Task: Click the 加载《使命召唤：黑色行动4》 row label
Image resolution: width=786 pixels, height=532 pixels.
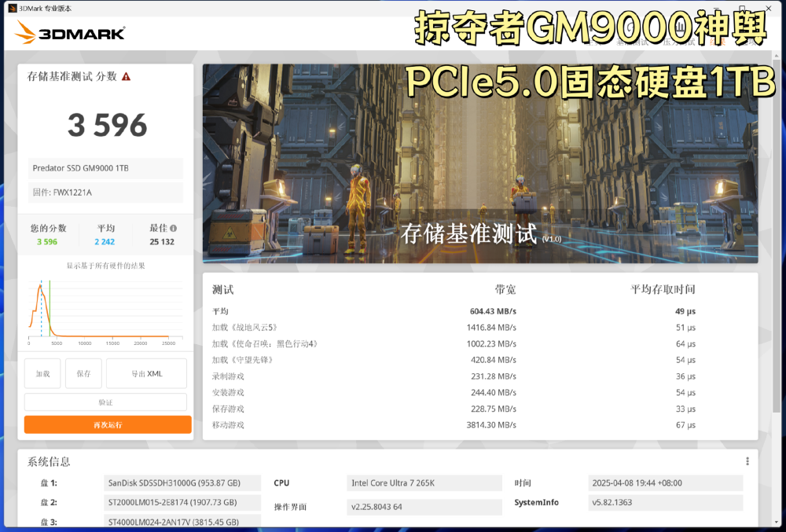Action: (x=265, y=343)
